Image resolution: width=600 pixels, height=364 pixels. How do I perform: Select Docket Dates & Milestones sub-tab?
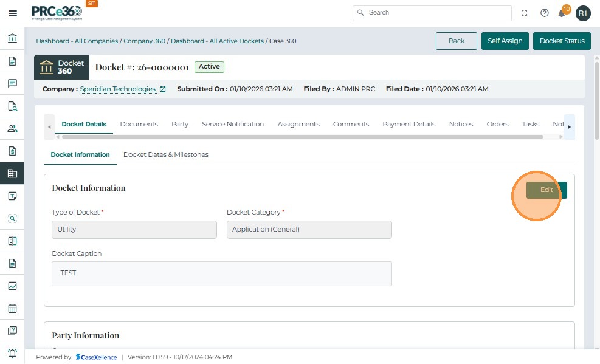pos(166,155)
